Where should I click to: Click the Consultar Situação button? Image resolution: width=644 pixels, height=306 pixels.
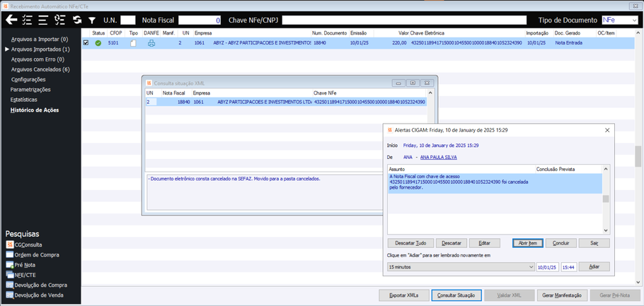coord(456,295)
